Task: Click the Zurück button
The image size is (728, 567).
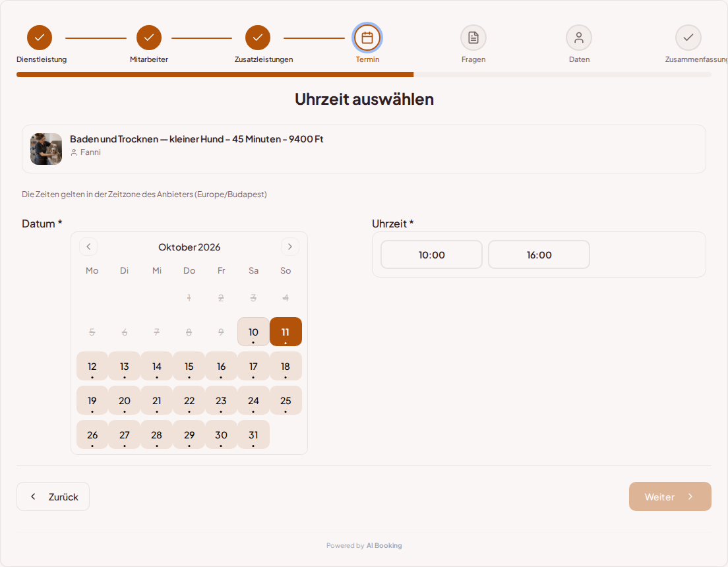Action: tap(53, 496)
